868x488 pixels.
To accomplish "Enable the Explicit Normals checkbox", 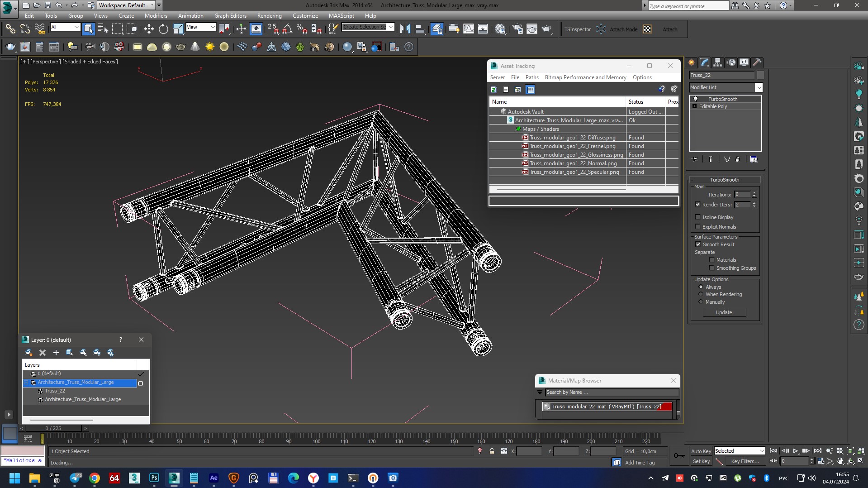I will [697, 227].
